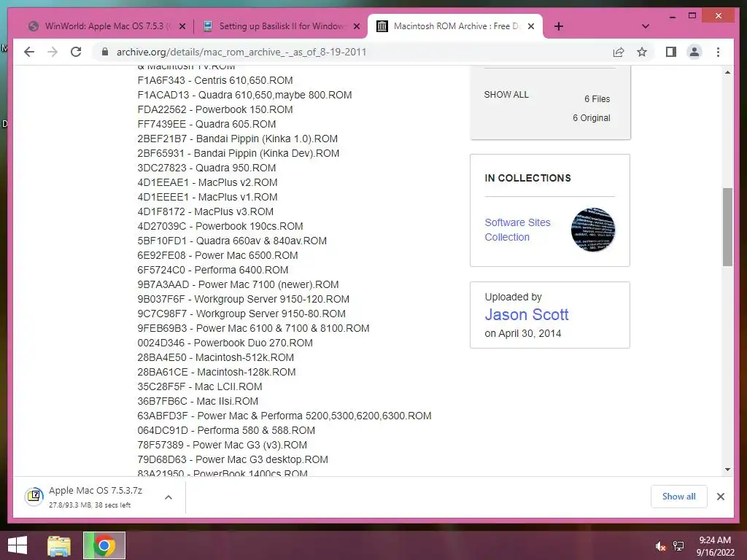Image resolution: width=747 pixels, height=560 pixels.
Task: Click Chrome icon on taskbar
Action: pos(104,545)
